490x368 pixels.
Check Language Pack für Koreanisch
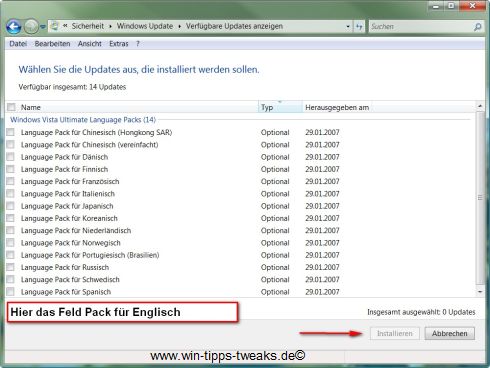(11, 218)
